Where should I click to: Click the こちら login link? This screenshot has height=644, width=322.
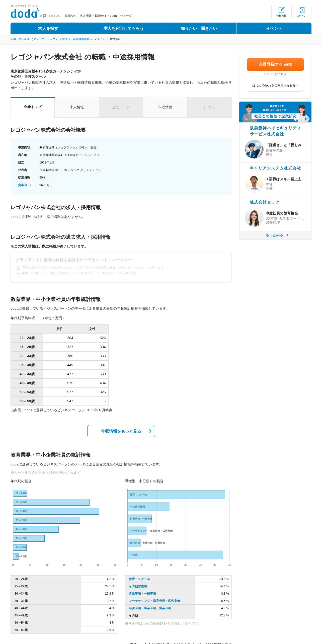(282, 74)
